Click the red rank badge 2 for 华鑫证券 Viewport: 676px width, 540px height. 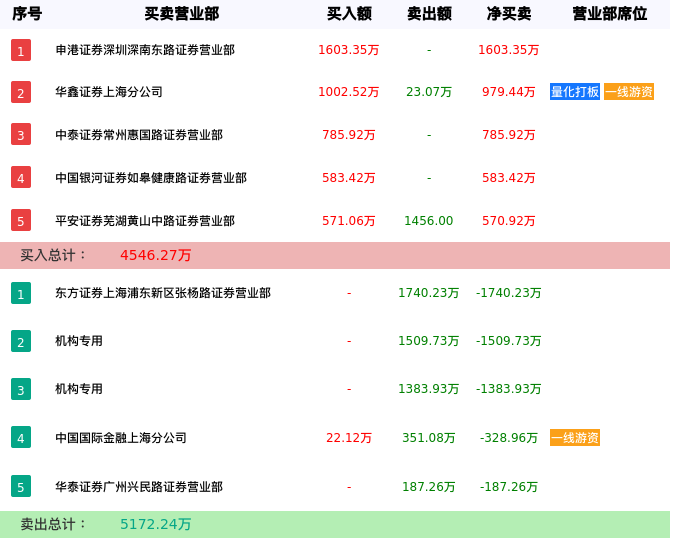point(21,92)
